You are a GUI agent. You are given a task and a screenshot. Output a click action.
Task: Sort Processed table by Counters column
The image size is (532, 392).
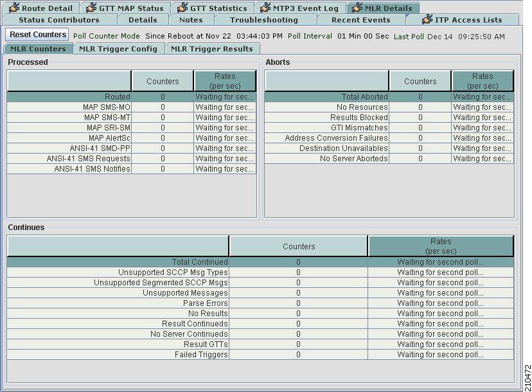(x=163, y=81)
